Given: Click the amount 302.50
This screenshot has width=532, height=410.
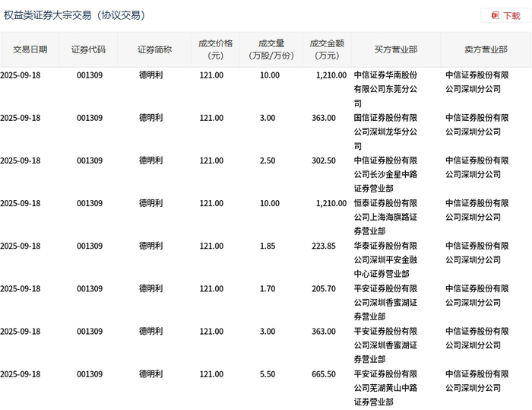Looking at the screenshot, I should click(324, 161).
